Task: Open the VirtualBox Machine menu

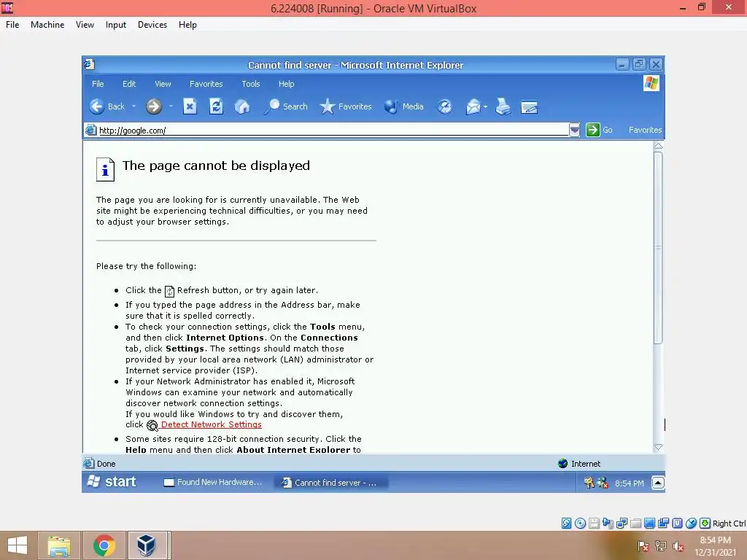Action: pyautogui.click(x=47, y=25)
